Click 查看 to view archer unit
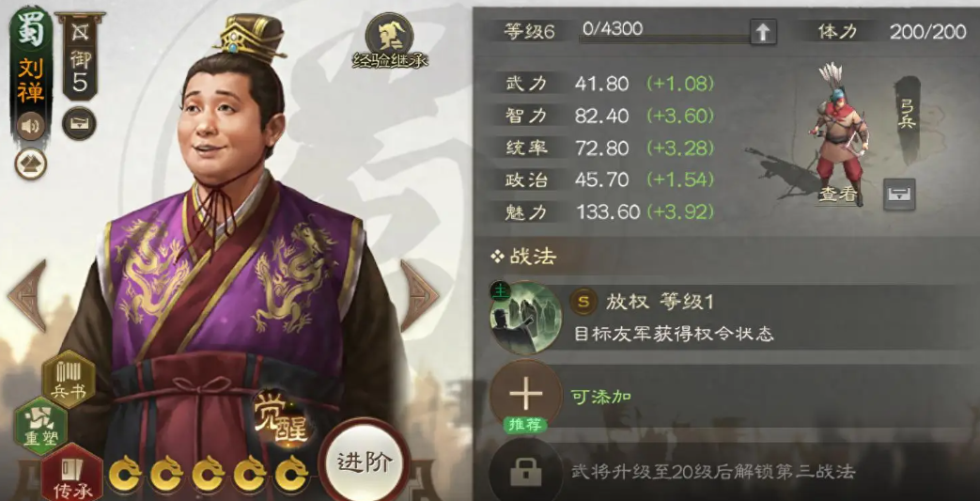Screen dimensions: 980x501 837,195
